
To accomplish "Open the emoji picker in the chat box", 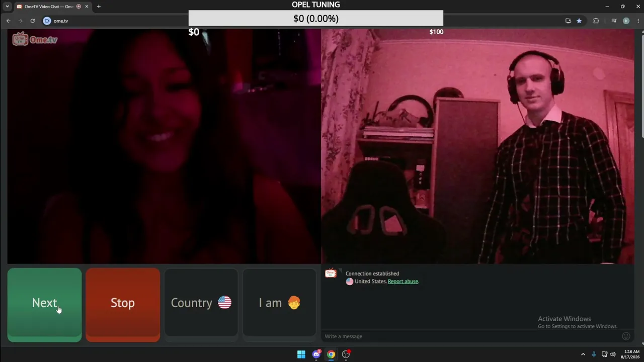I will [626, 336].
